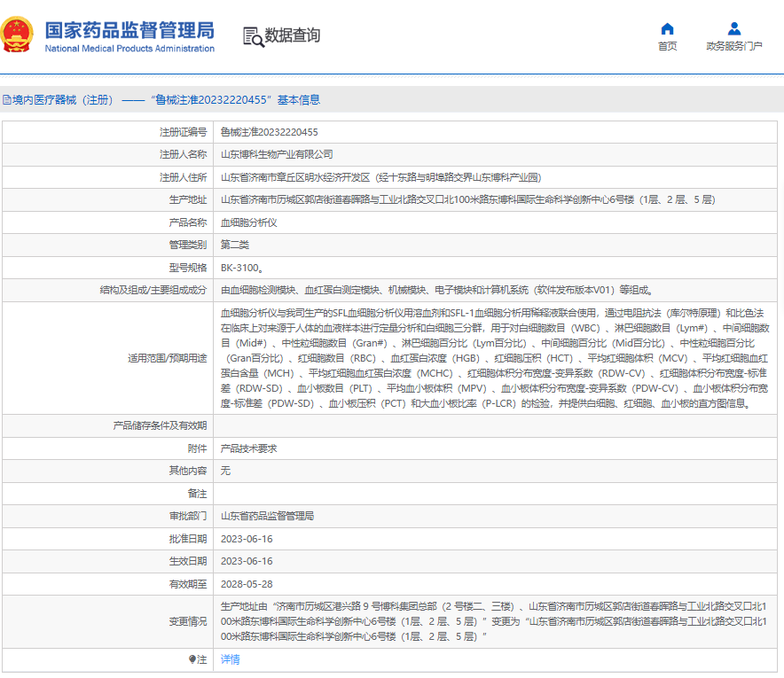784x678 pixels.
Task: Click the national emblem logo
Action: pos(17,35)
